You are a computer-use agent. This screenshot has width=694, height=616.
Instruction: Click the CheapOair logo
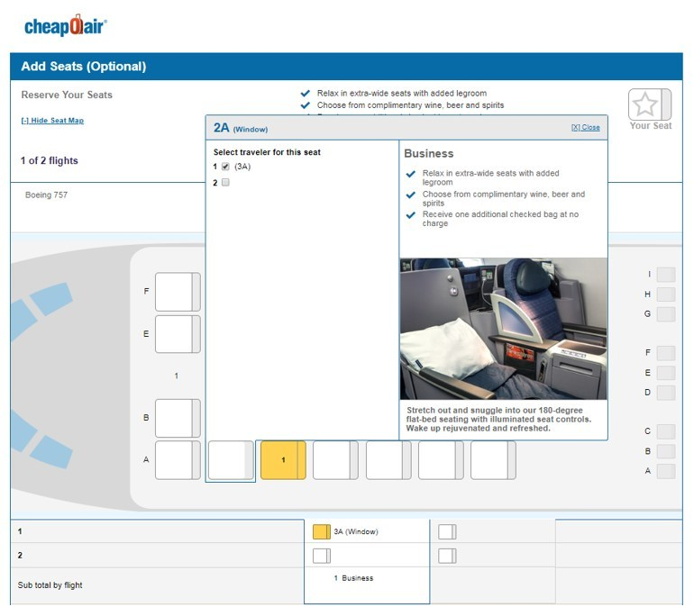tap(65, 26)
